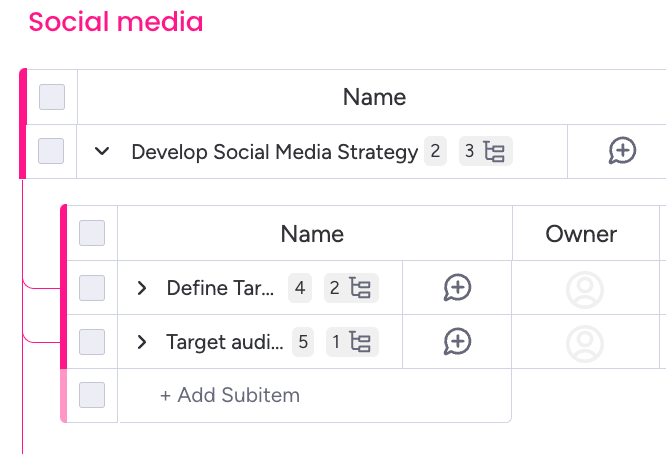Viewport: 666px width, 454px height.
Task: Assign owner for Define Tar... subitem
Action: tap(585, 289)
